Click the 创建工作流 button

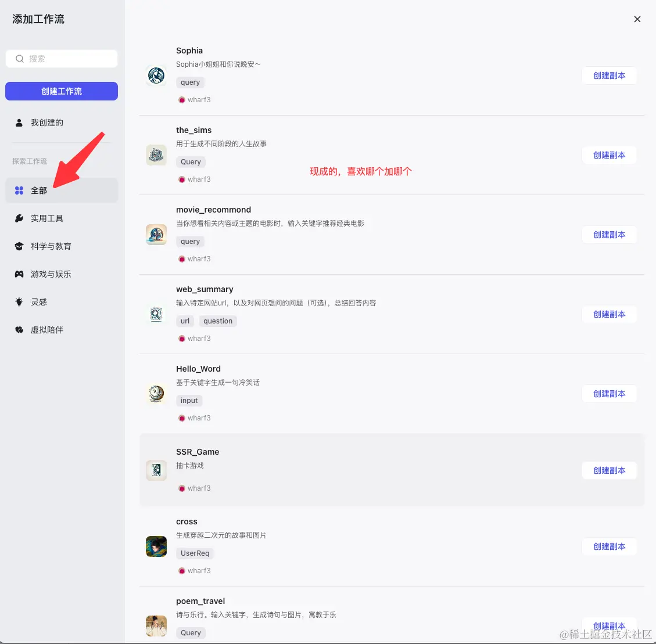click(62, 91)
